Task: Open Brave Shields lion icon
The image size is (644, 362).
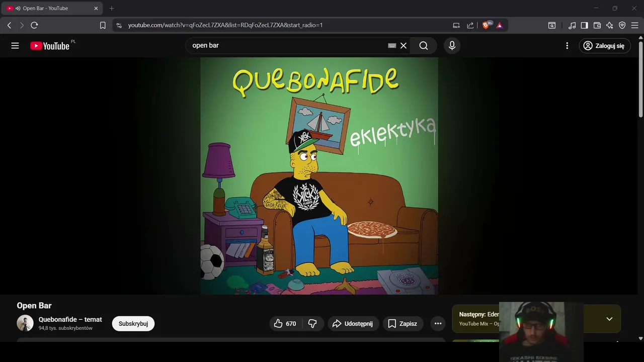Action: tap(487, 25)
